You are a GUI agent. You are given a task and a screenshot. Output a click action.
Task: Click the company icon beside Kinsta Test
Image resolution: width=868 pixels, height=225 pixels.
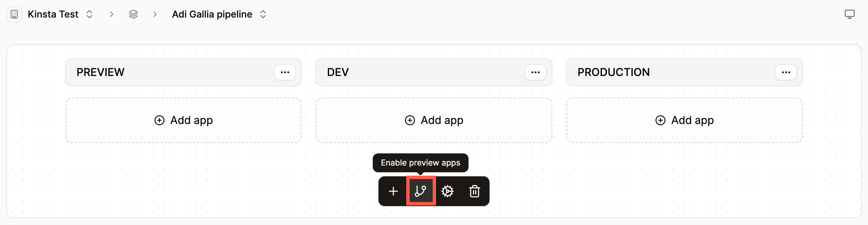pyautogui.click(x=14, y=14)
